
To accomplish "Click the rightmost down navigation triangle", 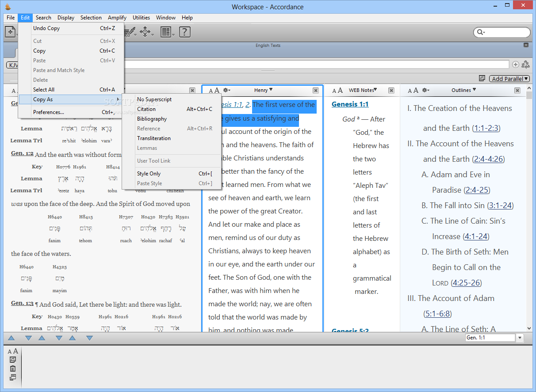I will 89,338.
